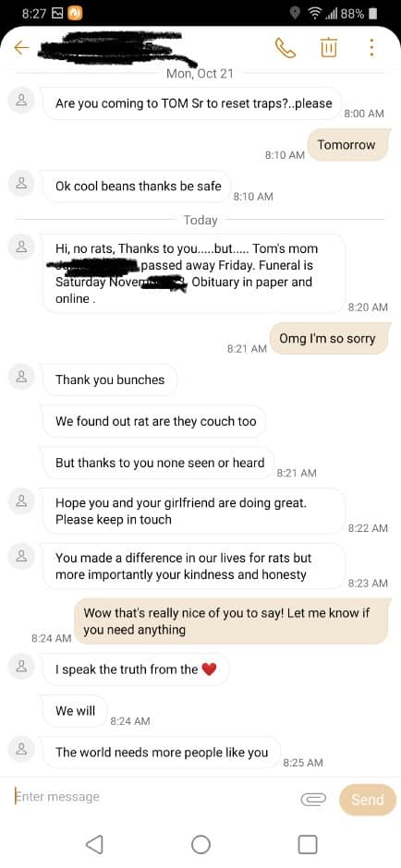Select the 'Tomorrow' sent message bubble
The width and height of the screenshot is (401, 868).
click(346, 144)
